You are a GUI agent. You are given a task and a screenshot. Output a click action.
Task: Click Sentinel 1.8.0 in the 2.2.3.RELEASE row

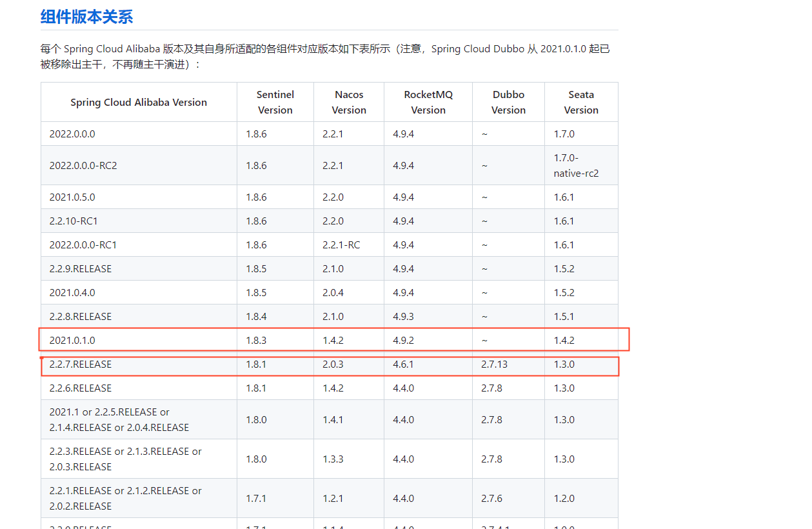tap(256, 459)
